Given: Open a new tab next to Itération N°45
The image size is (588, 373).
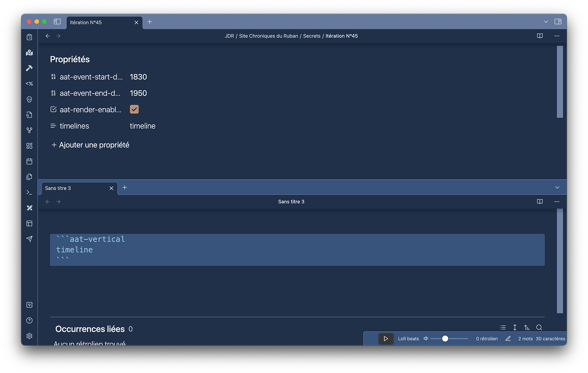Looking at the screenshot, I should tap(150, 22).
